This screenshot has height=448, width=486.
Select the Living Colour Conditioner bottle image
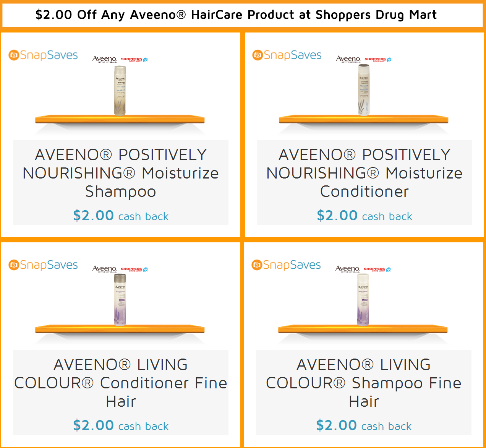click(x=120, y=300)
